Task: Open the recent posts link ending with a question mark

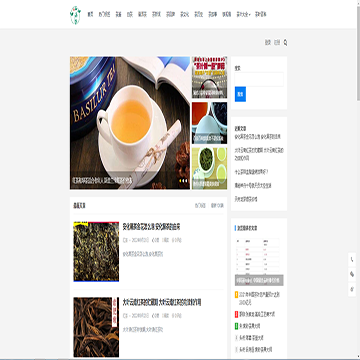Action: 252,172
